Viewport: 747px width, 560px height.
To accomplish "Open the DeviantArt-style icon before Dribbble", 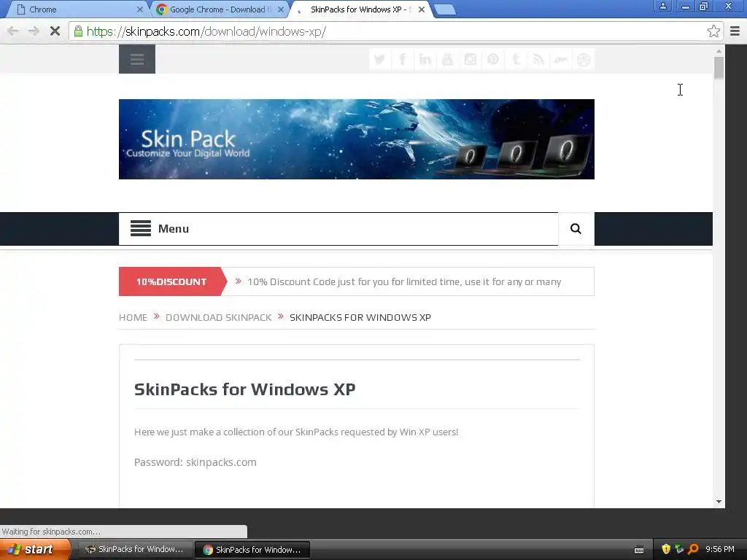I will click(561, 60).
